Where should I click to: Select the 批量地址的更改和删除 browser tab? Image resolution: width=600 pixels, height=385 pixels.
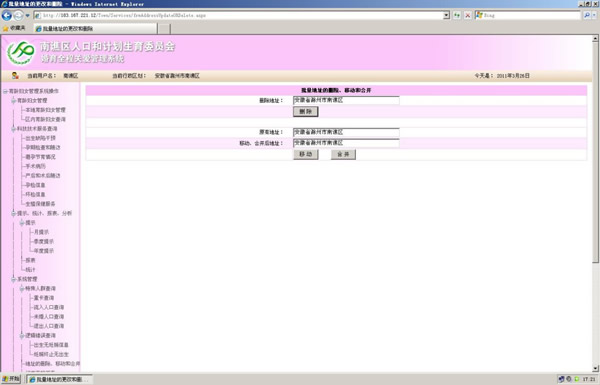click(x=95, y=29)
